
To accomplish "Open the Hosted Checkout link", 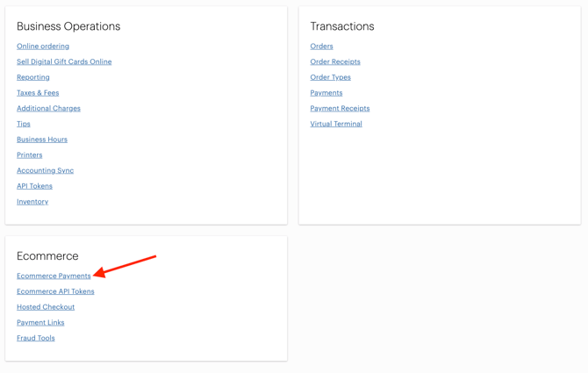I will tap(46, 307).
